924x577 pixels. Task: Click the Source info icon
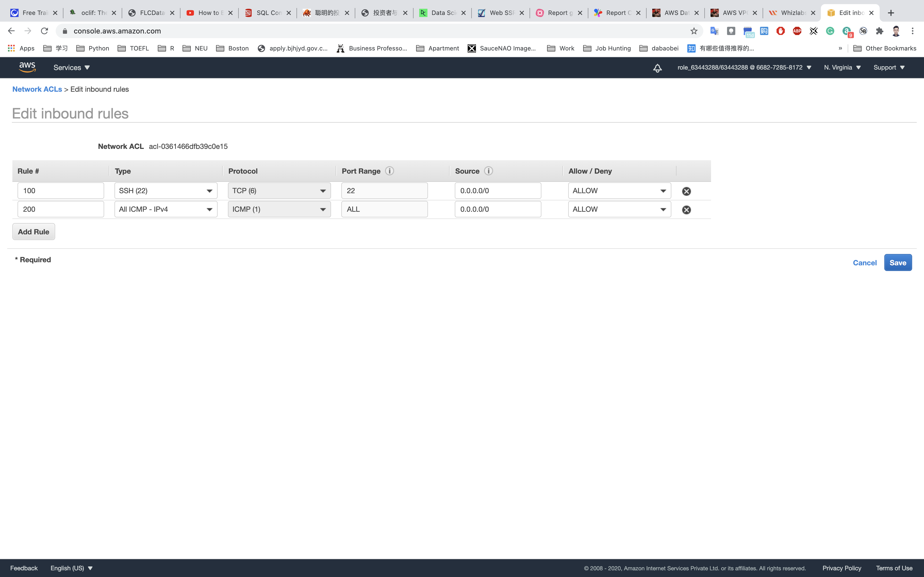tap(488, 171)
